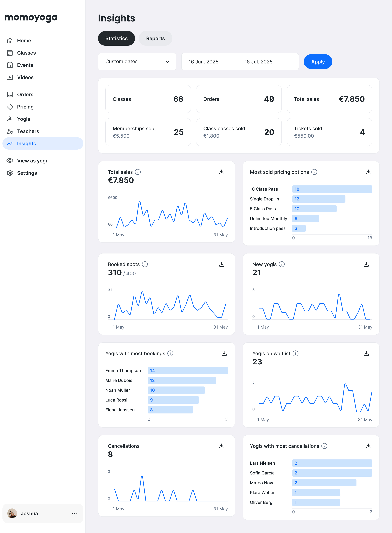Select the Statistics tab
The image size is (392, 533).
tap(116, 38)
